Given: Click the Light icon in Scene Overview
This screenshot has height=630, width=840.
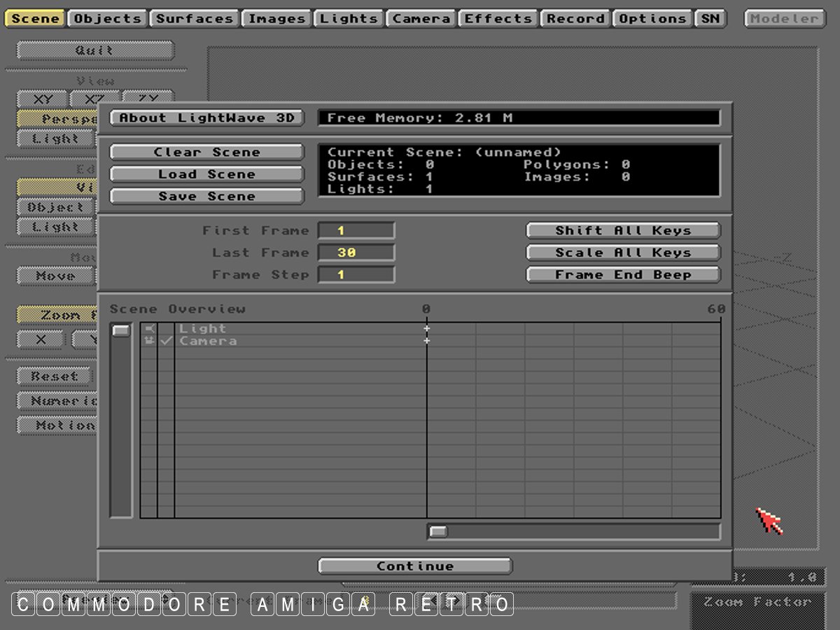Looking at the screenshot, I should pos(149,328).
